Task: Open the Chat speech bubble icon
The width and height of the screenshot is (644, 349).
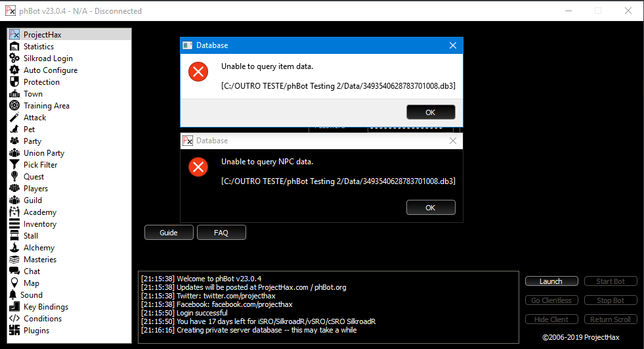Action: click(14, 271)
